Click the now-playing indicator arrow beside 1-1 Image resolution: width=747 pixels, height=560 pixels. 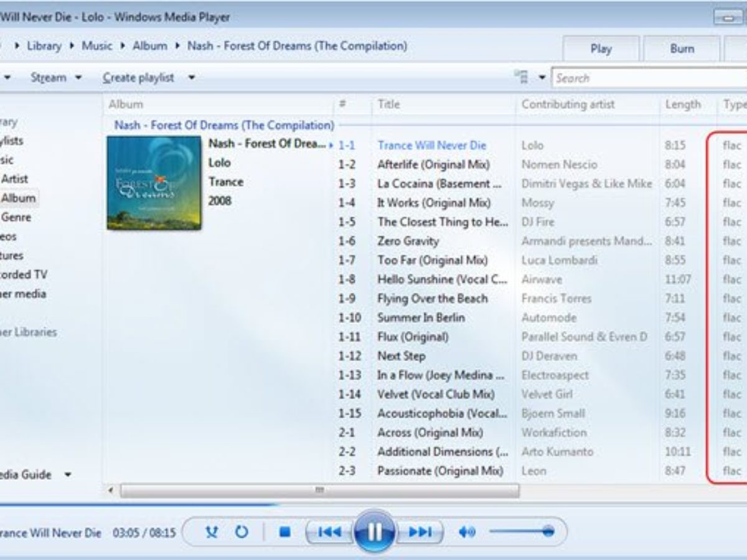coord(332,146)
